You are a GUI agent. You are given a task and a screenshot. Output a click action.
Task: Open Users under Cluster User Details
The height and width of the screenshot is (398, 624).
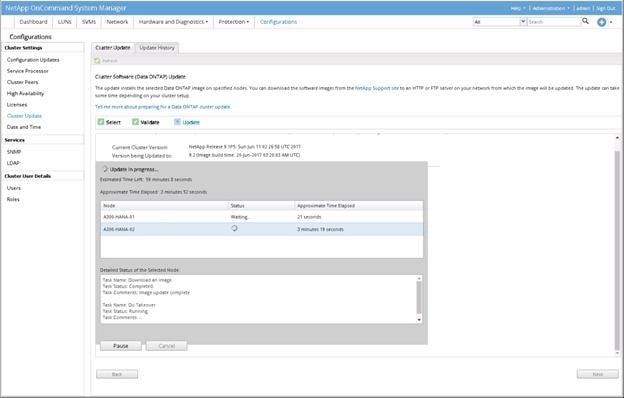click(14, 188)
